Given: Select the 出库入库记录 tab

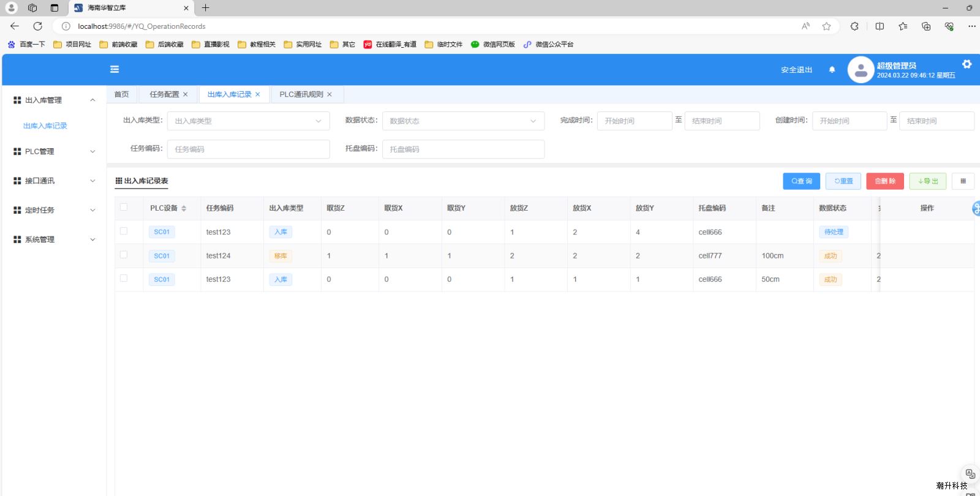Looking at the screenshot, I should point(229,94).
